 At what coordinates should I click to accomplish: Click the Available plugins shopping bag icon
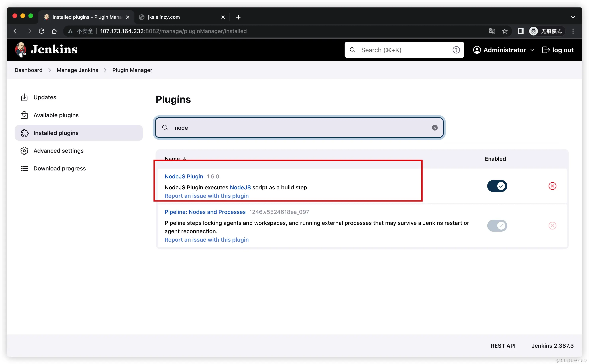pyautogui.click(x=24, y=115)
